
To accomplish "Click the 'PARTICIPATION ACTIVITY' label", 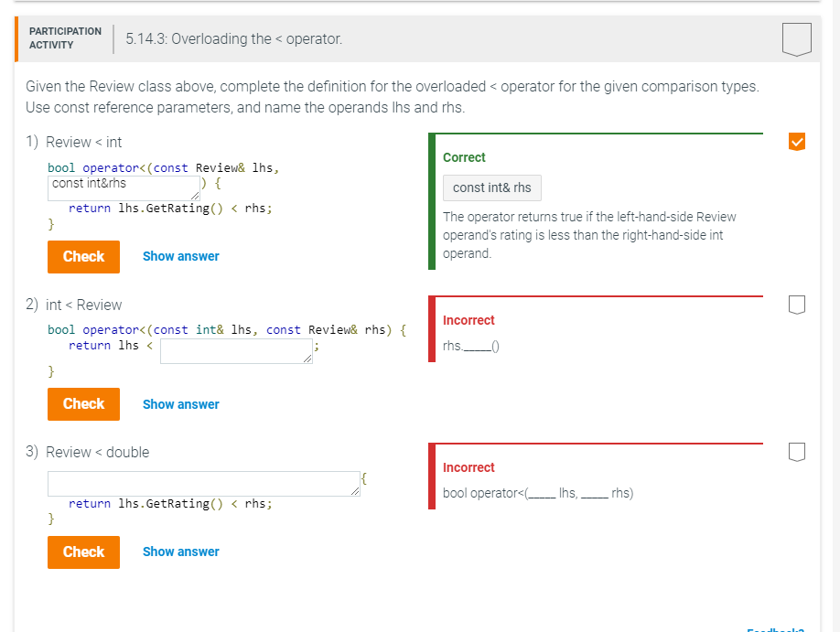I will 64,37.
